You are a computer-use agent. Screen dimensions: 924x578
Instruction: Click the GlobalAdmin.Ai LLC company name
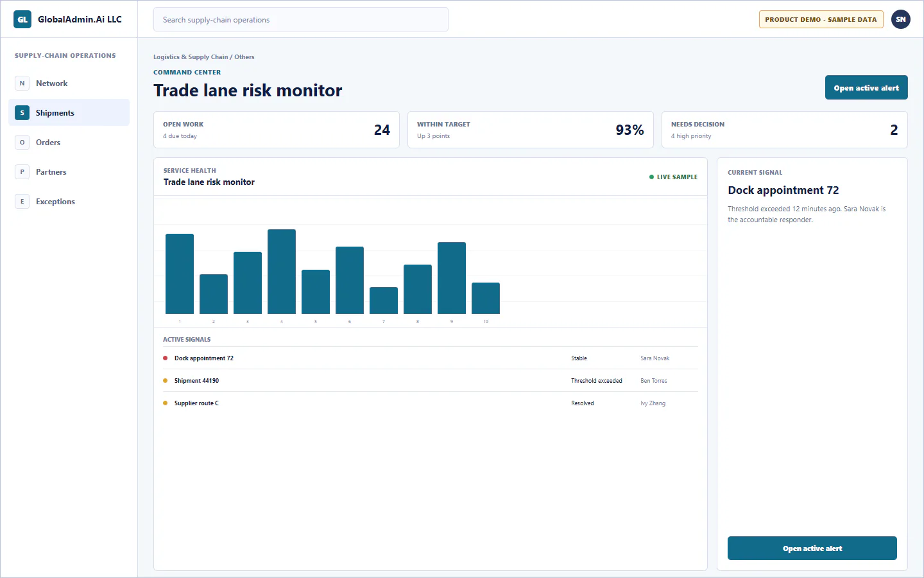tap(80, 19)
